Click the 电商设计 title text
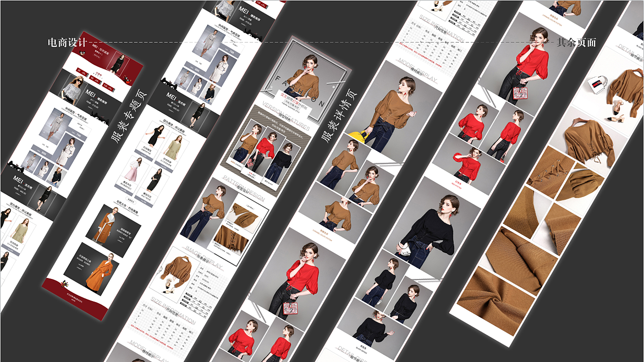Image resolution: width=644 pixels, height=362 pixels. pos(67,43)
